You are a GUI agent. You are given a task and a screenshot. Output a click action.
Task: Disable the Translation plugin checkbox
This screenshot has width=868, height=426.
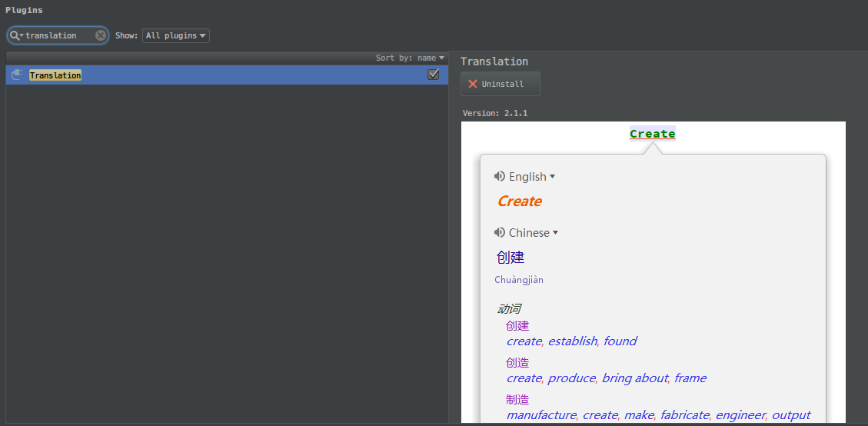[433, 75]
